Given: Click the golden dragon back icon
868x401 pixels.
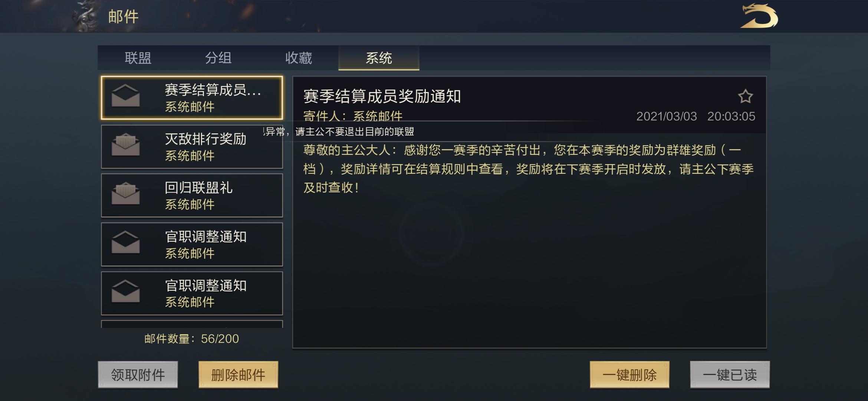Looking at the screenshot, I should coord(759,16).
